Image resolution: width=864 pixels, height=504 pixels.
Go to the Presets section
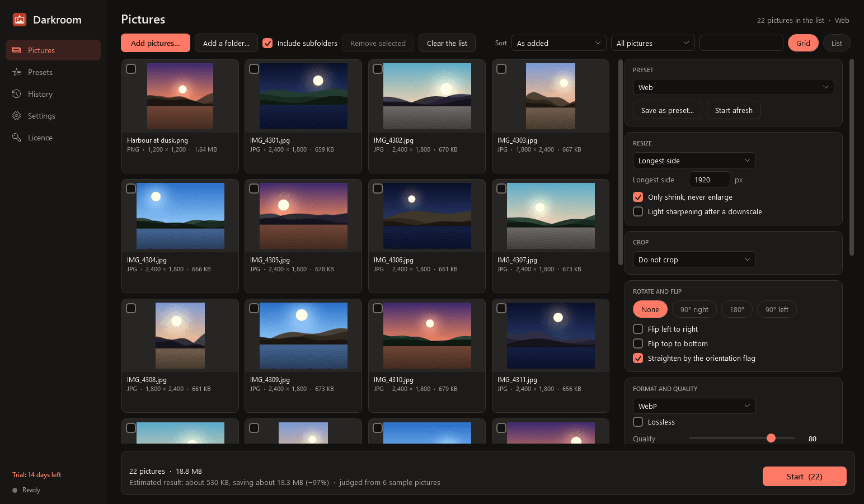(x=53, y=72)
